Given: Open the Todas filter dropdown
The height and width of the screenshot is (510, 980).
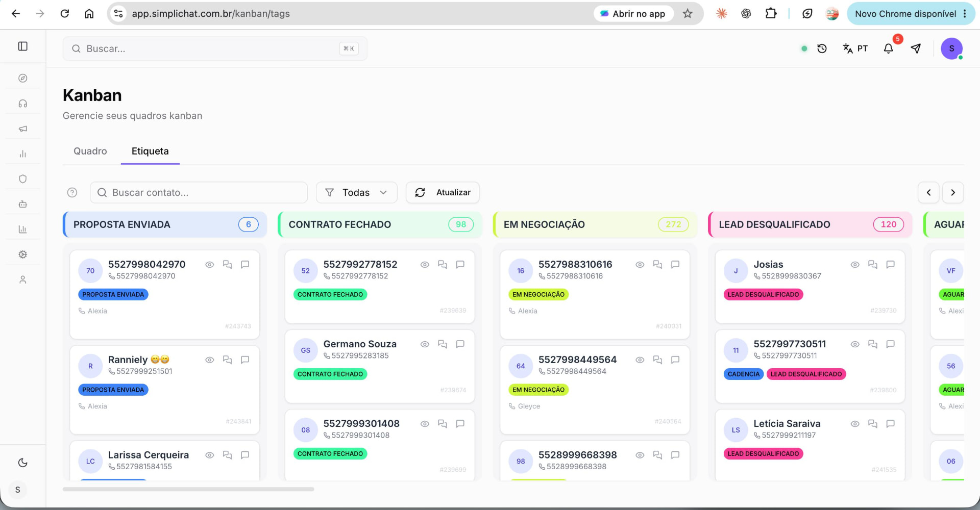Looking at the screenshot, I should pos(357,192).
